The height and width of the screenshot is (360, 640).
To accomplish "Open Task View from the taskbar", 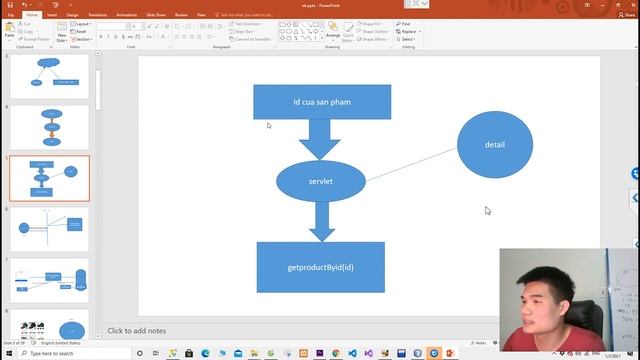I will 156,353.
